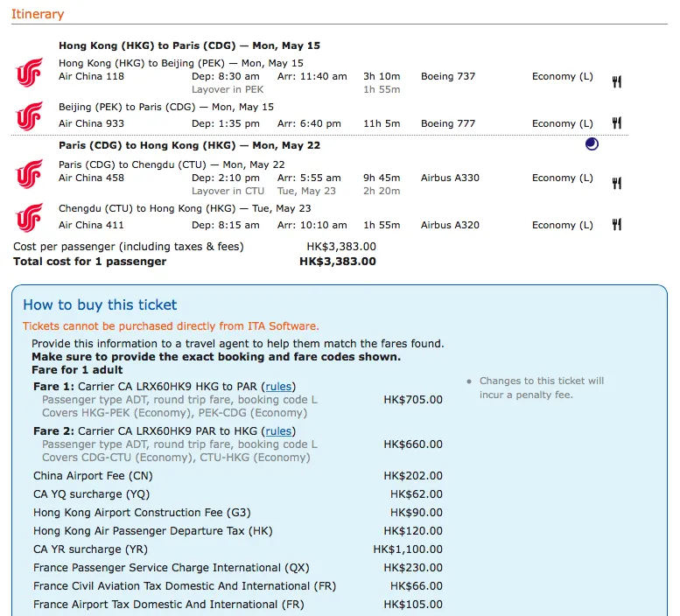Viewport: 680px width, 616px height.
Task: Click the Air China 118 flight number
Action: pyautogui.click(x=92, y=76)
